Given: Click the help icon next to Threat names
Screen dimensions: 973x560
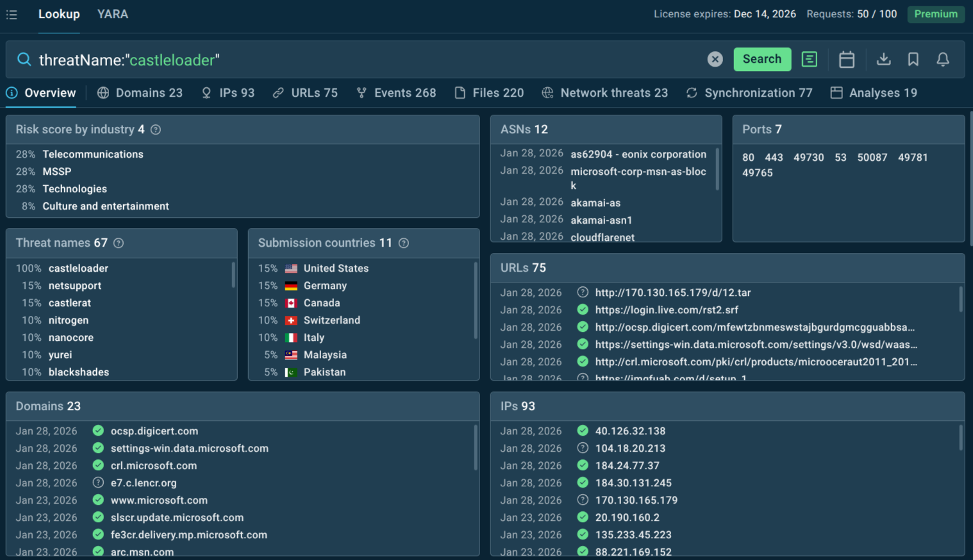Looking at the screenshot, I should pos(119,243).
